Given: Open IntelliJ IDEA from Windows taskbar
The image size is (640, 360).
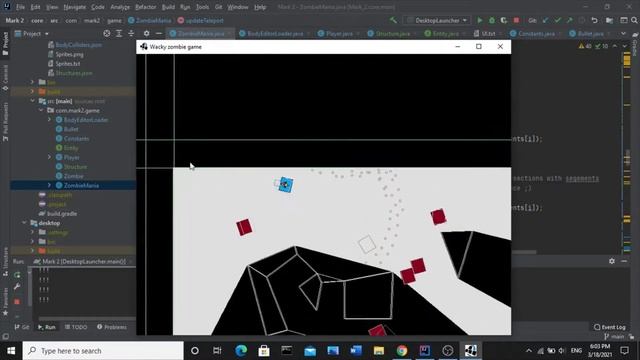Looking at the screenshot, I should coord(424,350).
